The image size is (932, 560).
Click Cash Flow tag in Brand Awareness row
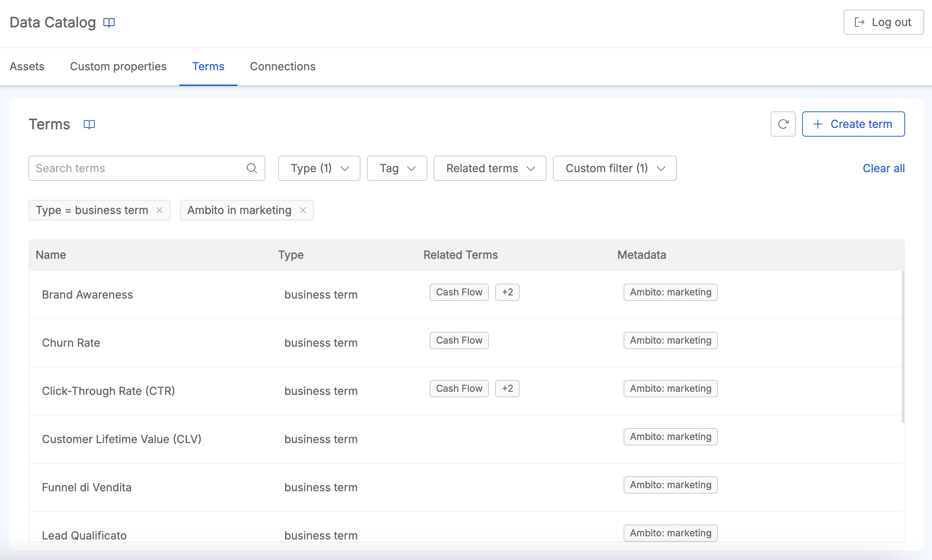pos(459,292)
